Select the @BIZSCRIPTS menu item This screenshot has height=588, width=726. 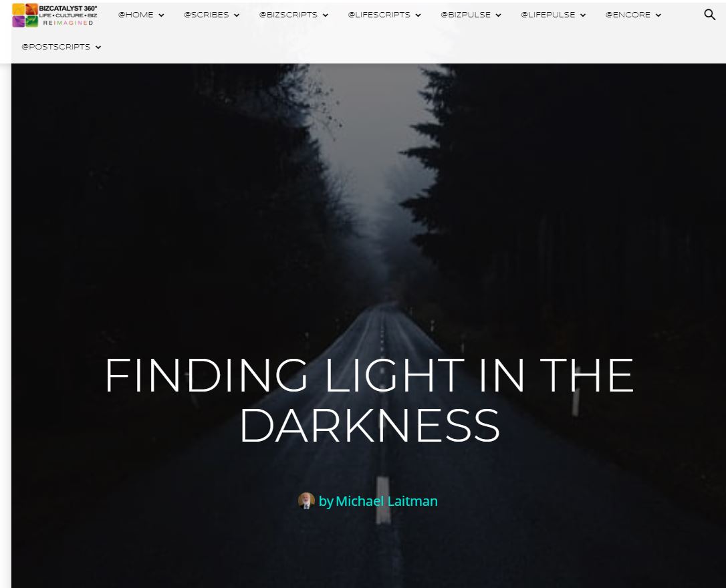[x=288, y=15]
